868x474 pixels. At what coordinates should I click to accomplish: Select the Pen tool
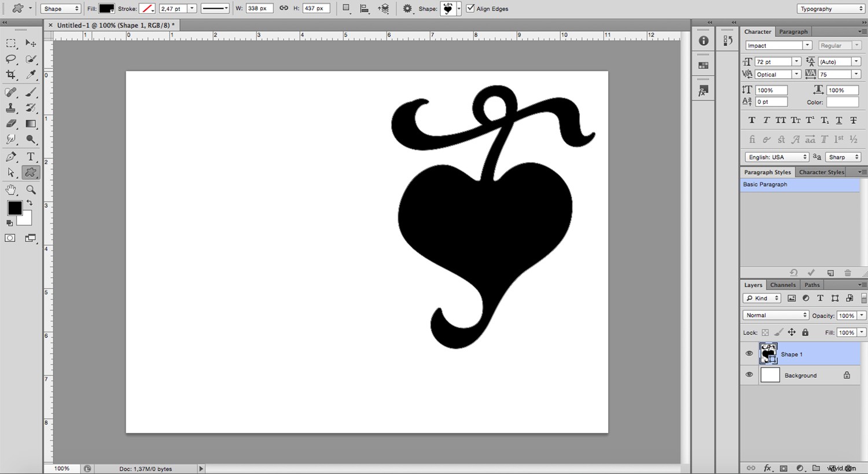click(x=10, y=156)
